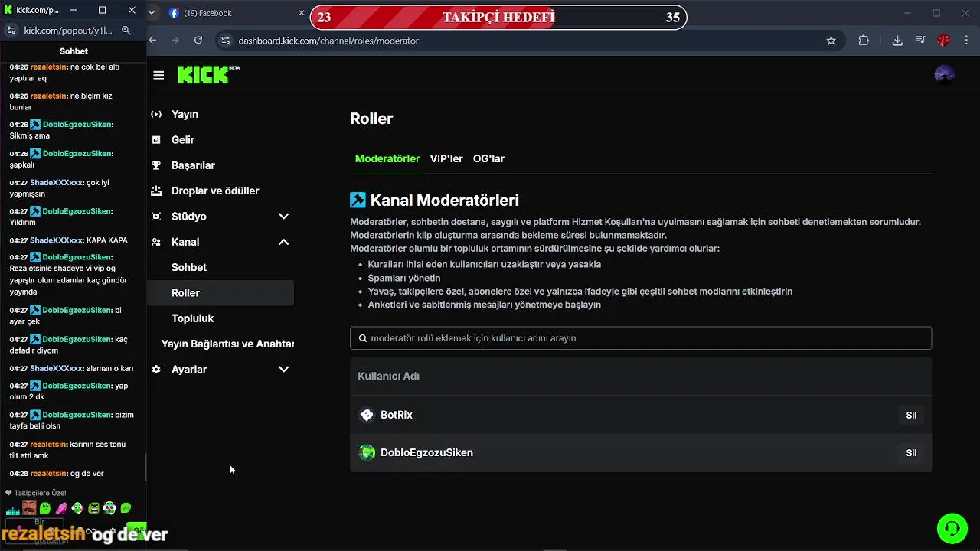Insert the angry green face emote
980x551 pixels.
click(x=93, y=508)
